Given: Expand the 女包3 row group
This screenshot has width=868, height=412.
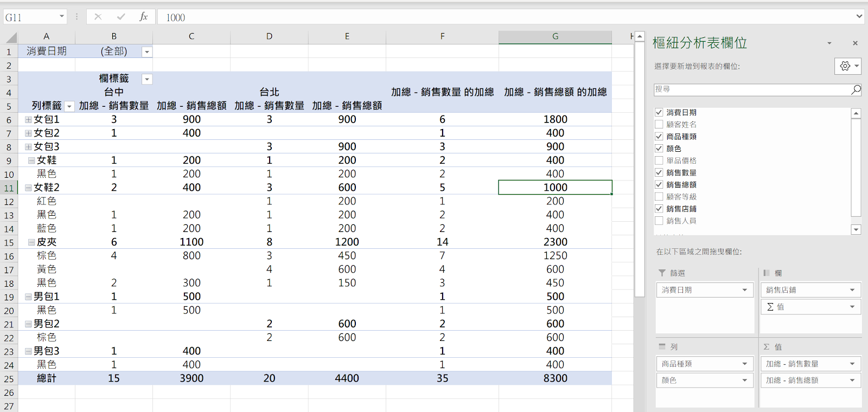Looking at the screenshot, I should (x=28, y=146).
